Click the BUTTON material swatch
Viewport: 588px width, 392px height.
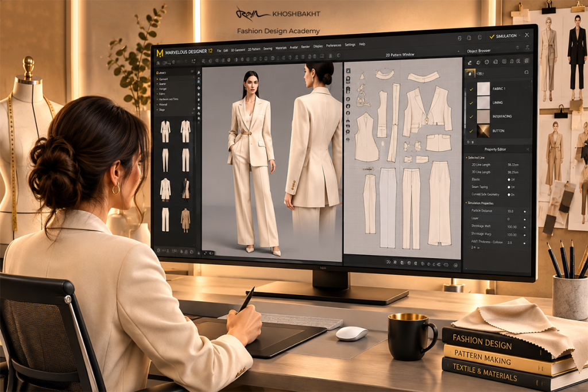[483, 131]
